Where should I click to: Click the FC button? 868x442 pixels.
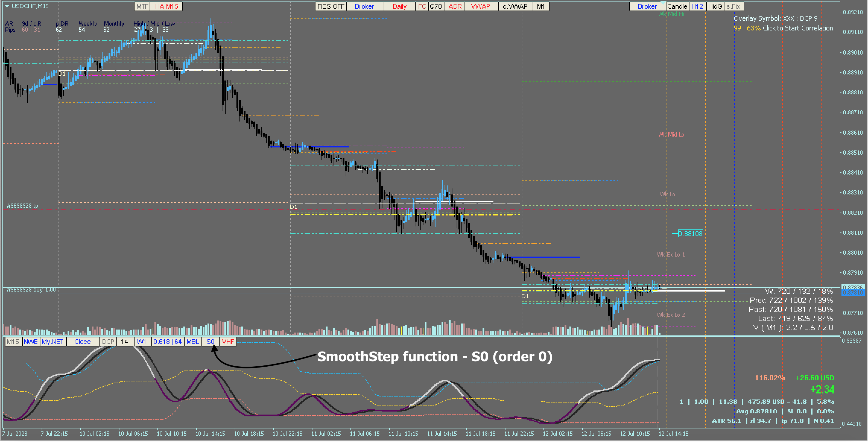422,6
